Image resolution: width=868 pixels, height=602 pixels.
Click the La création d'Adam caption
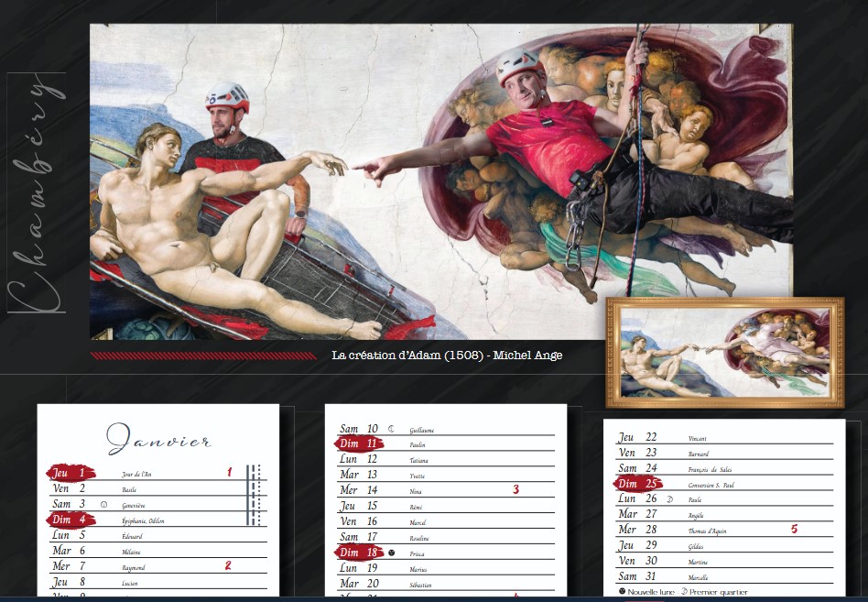(447, 355)
